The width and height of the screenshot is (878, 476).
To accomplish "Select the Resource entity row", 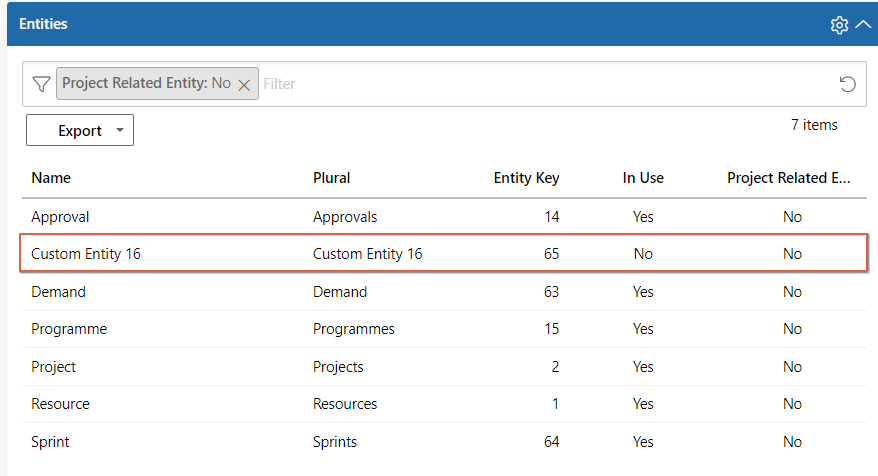I will [x=444, y=404].
